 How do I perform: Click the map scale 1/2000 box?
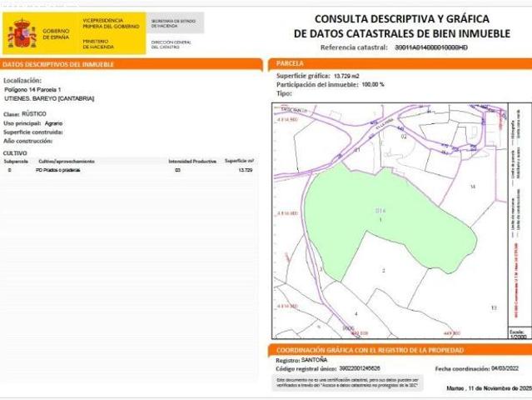[x=517, y=332]
